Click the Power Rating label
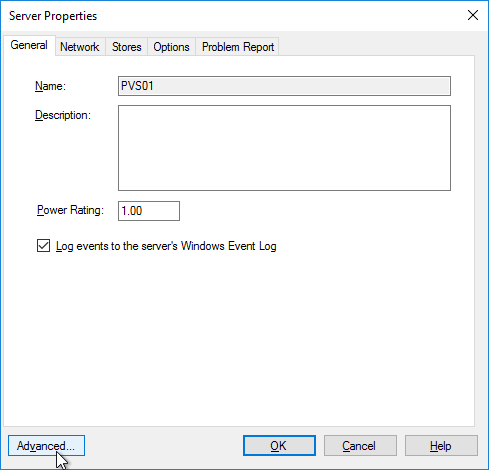Image resolution: width=489 pixels, height=470 pixels. (x=70, y=210)
